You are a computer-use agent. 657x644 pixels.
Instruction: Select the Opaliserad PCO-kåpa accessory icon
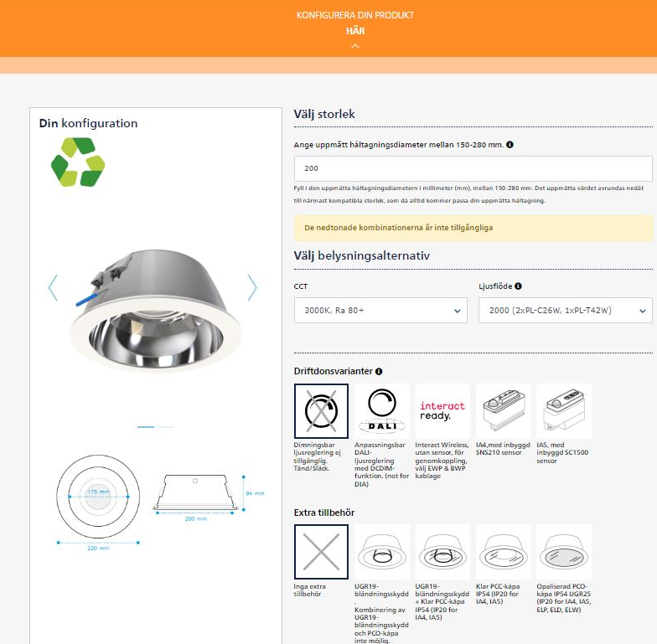point(565,552)
